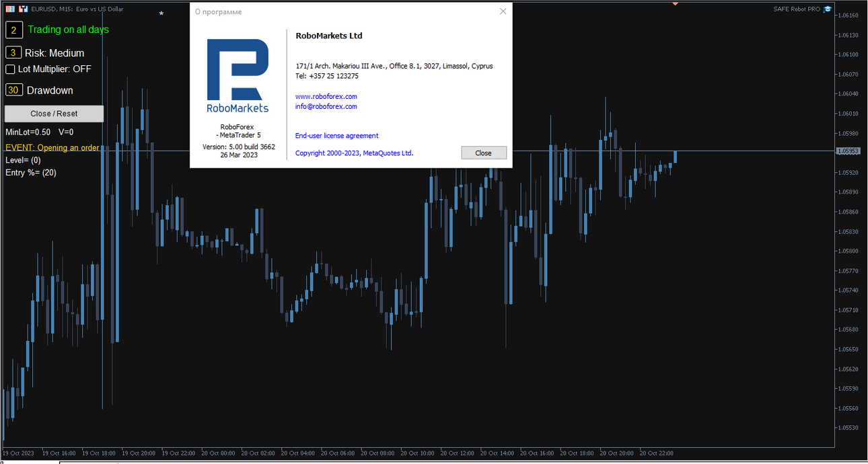Click the orange triangle marker at chart top
This screenshot has height=464, width=868.
[675, 3]
